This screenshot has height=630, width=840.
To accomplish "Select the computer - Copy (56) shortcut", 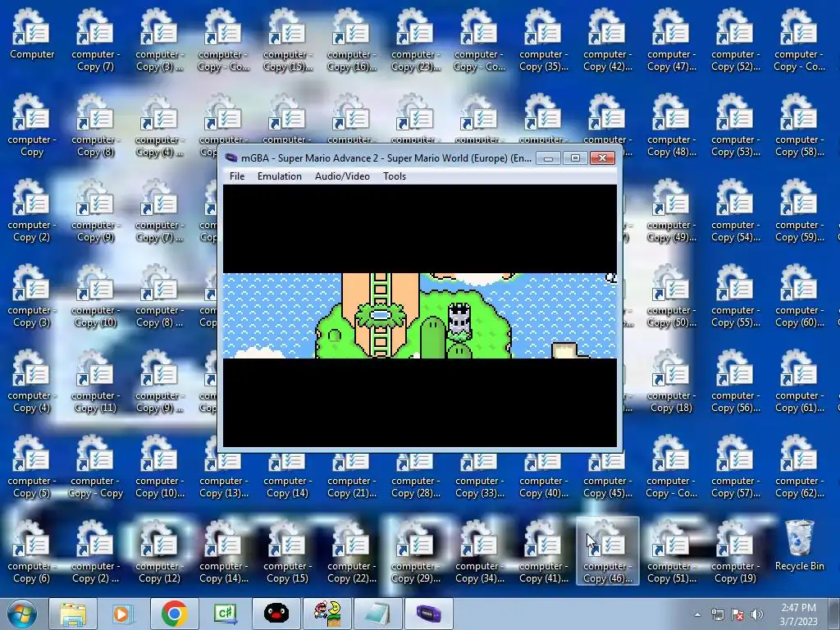I will (x=735, y=381).
